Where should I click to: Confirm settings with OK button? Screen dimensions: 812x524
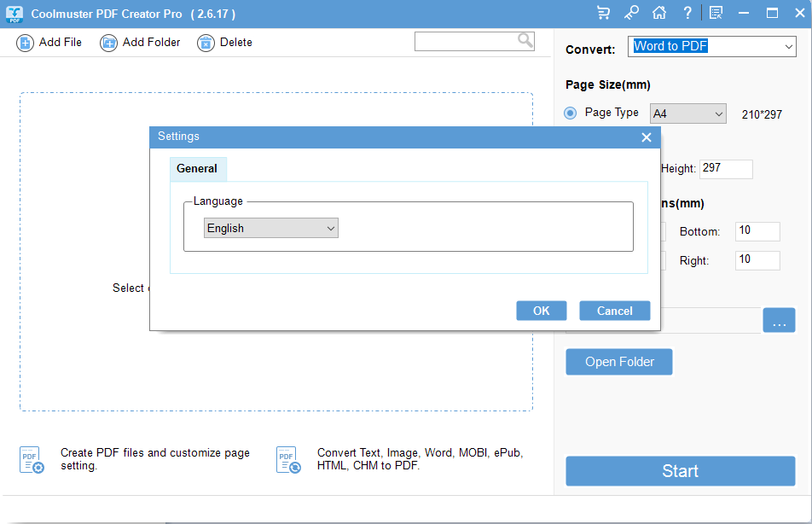541,311
